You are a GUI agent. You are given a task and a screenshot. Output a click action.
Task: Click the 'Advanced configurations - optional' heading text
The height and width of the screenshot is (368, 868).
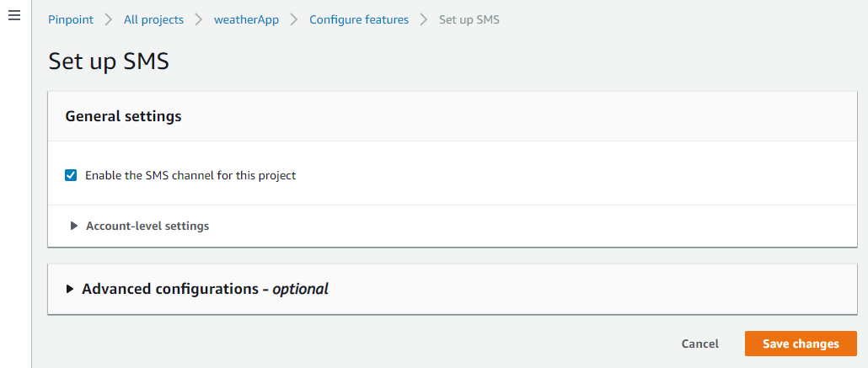205,289
